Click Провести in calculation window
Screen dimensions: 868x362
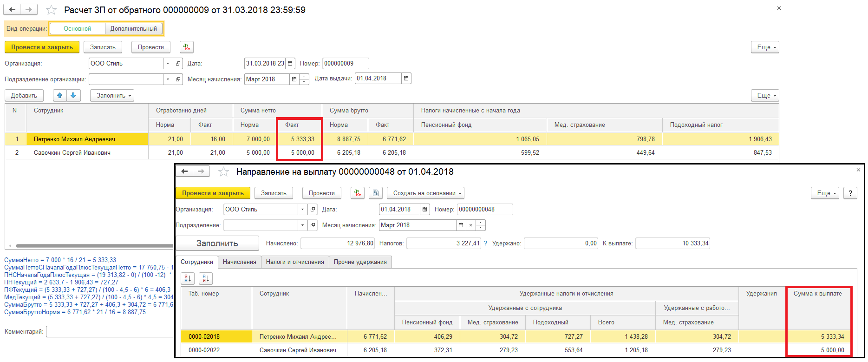pos(151,47)
